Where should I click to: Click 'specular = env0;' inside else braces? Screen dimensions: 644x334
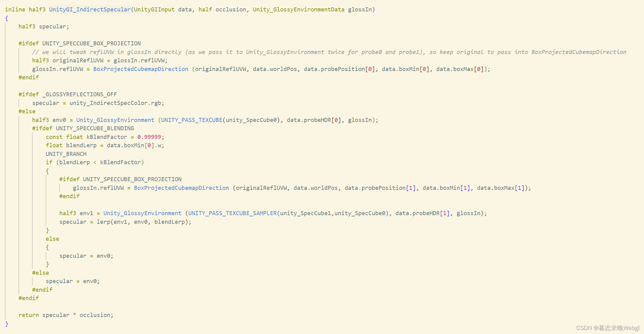point(86,256)
